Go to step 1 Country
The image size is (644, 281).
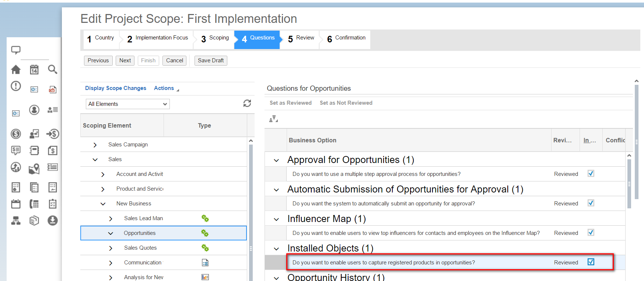click(x=101, y=39)
